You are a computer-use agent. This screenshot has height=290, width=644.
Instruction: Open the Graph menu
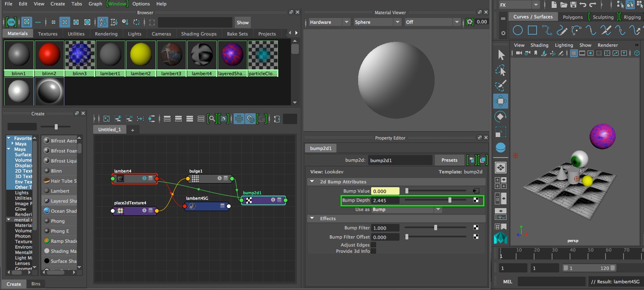[95, 4]
